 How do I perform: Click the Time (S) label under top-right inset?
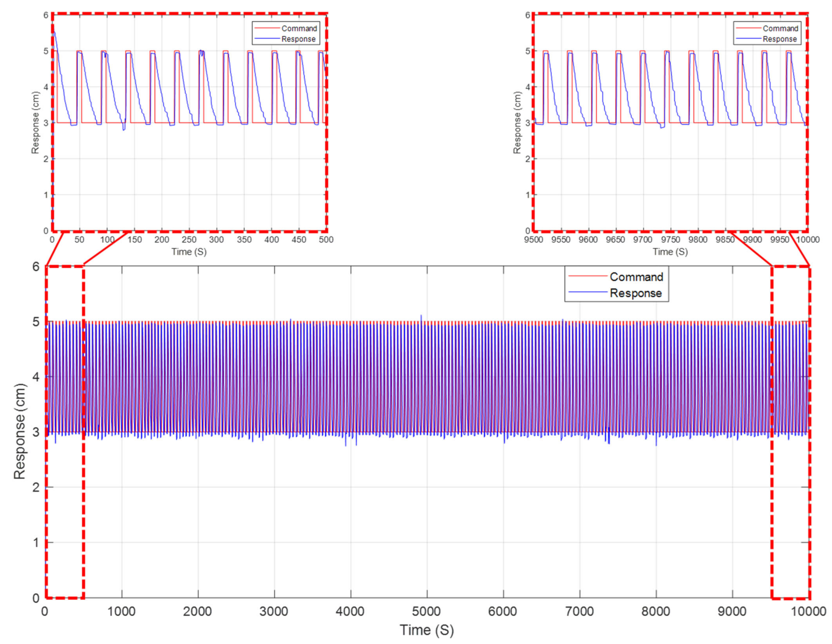670,252
